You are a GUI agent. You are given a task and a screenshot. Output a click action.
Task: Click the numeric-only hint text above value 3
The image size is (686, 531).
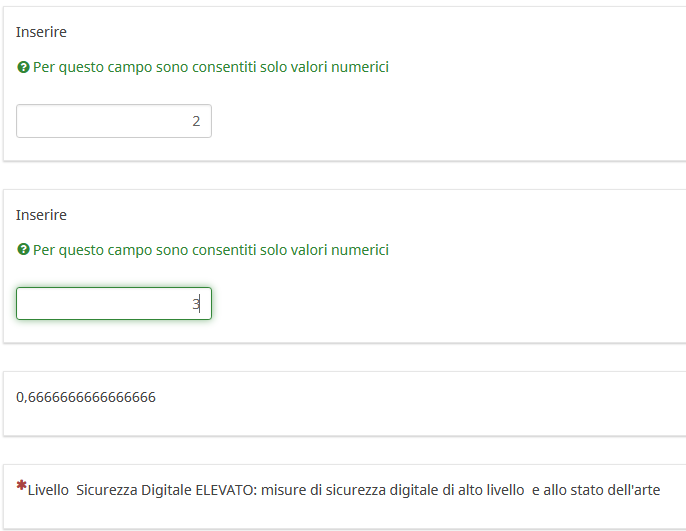(210, 250)
